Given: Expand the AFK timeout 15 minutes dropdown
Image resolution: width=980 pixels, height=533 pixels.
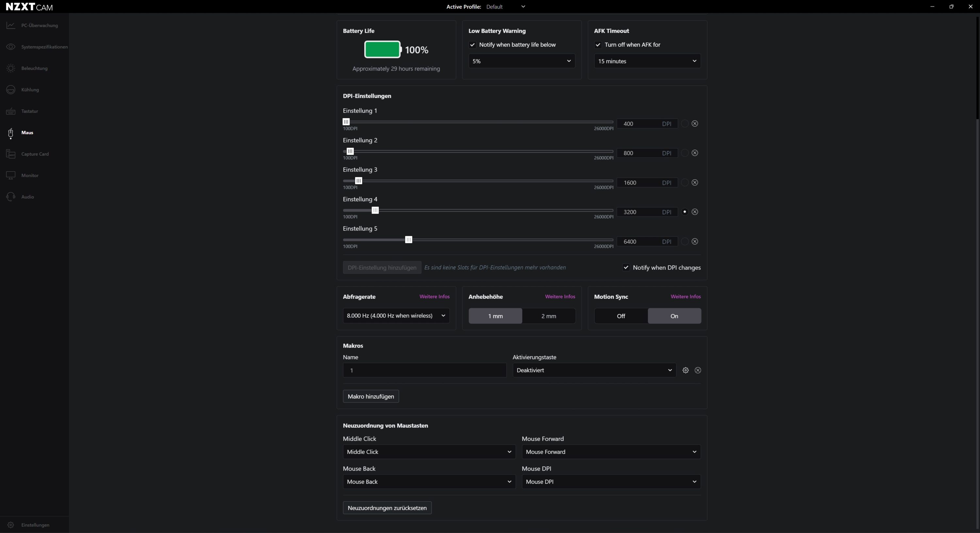Looking at the screenshot, I should [x=647, y=61].
